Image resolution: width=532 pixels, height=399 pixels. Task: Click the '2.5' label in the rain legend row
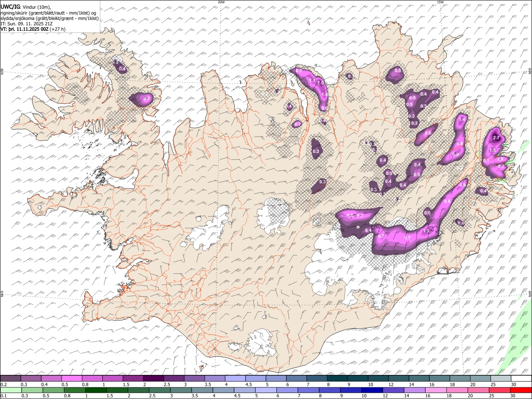tap(153, 396)
